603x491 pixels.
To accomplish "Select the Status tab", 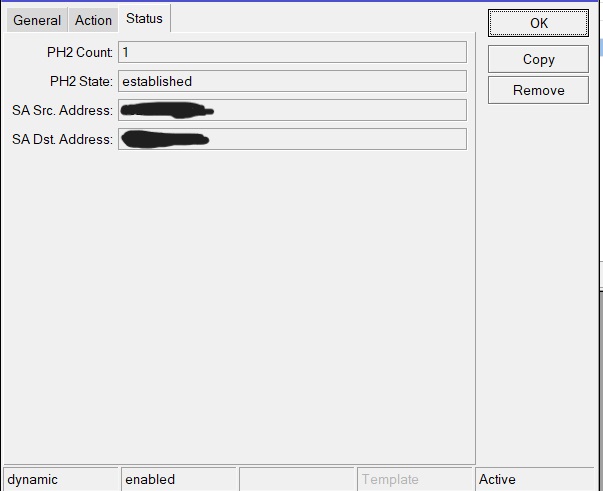I will pos(144,18).
